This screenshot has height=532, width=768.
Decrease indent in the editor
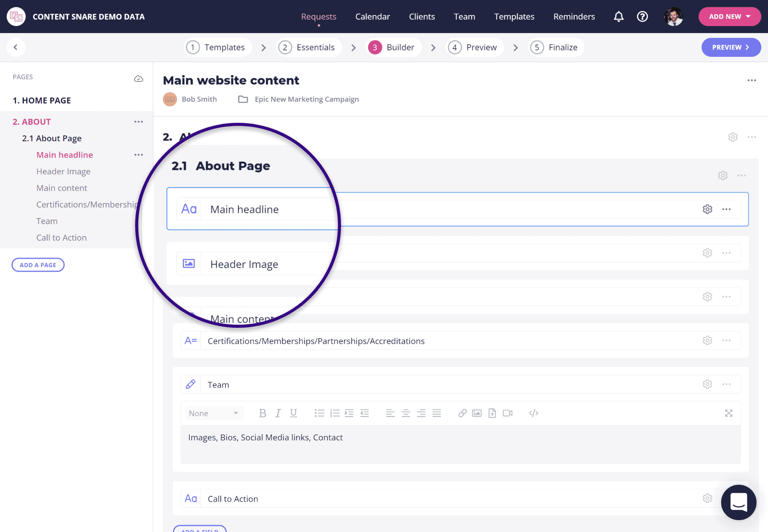pyautogui.click(x=364, y=413)
